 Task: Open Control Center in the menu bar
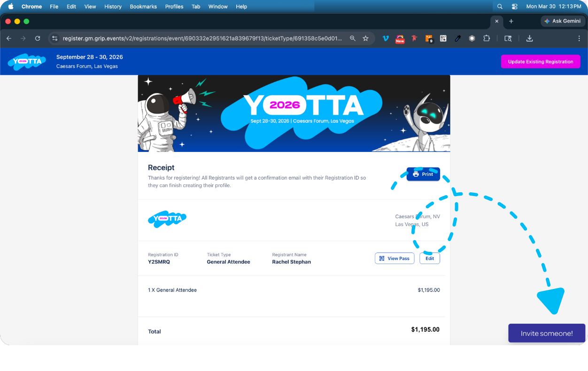pyautogui.click(x=515, y=7)
